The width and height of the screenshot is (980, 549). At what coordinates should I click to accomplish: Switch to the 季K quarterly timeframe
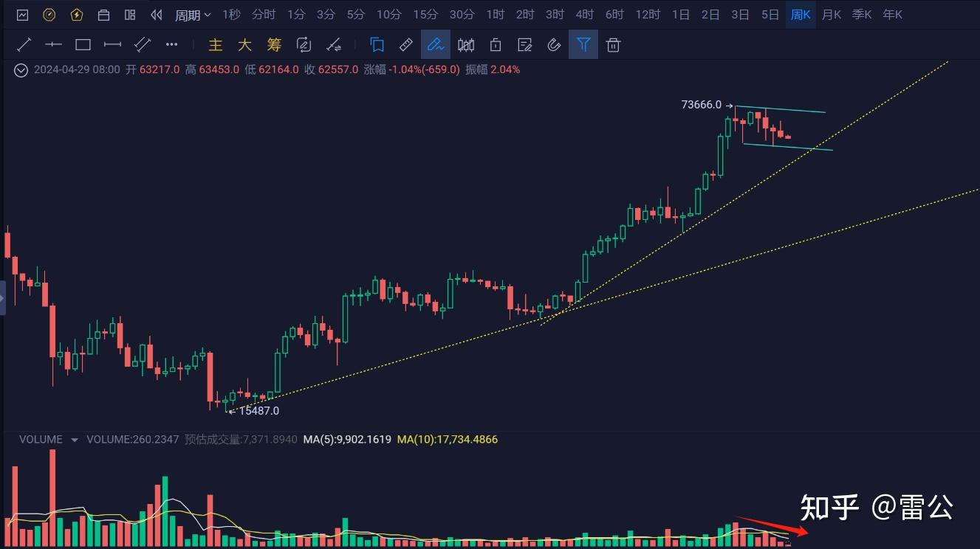pyautogui.click(x=862, y=15)
